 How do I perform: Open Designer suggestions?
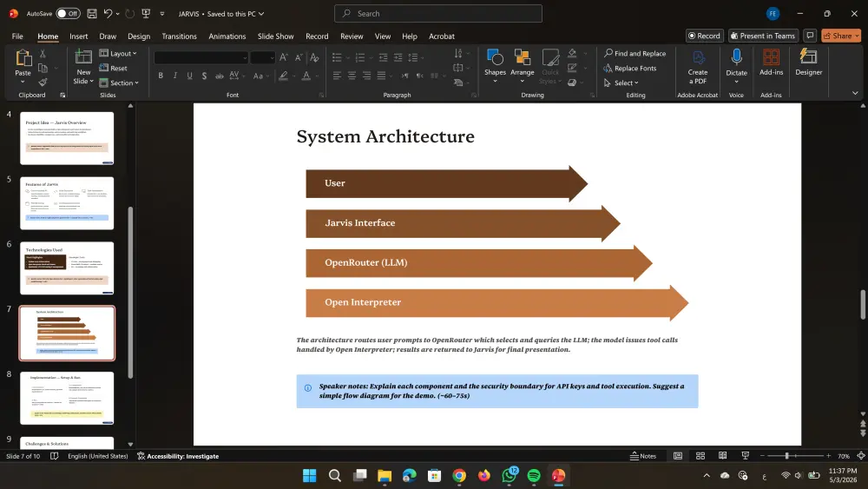click(x=809, y=62)
